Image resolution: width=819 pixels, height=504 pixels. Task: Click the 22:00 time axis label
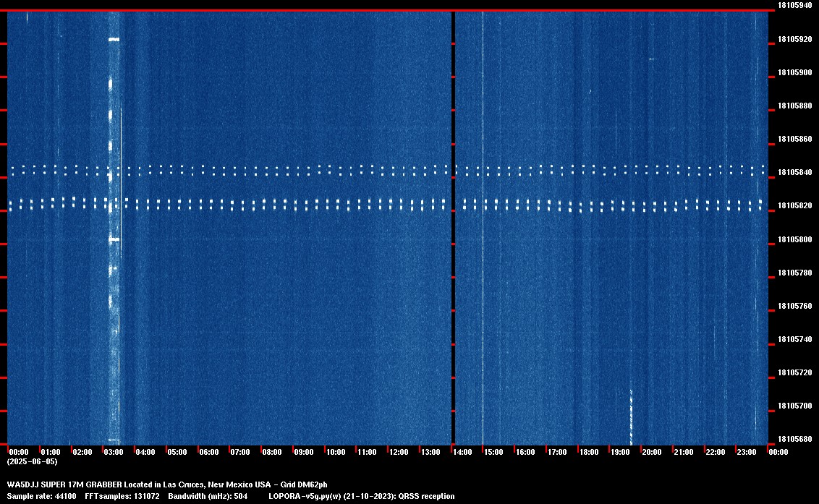(x=715, y=452)
